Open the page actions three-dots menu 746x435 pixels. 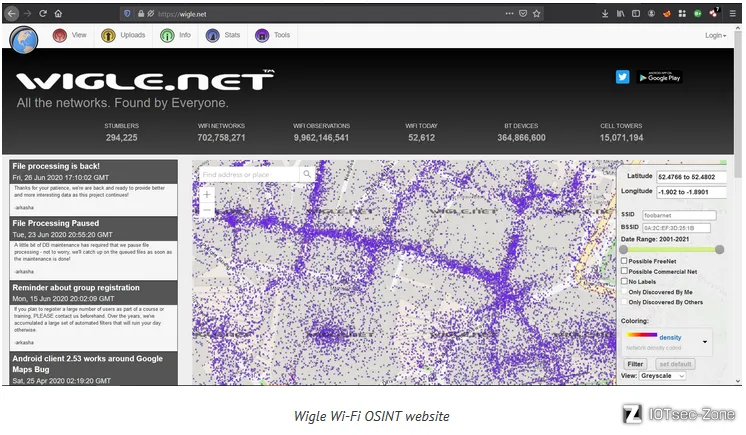click(509, 13)
